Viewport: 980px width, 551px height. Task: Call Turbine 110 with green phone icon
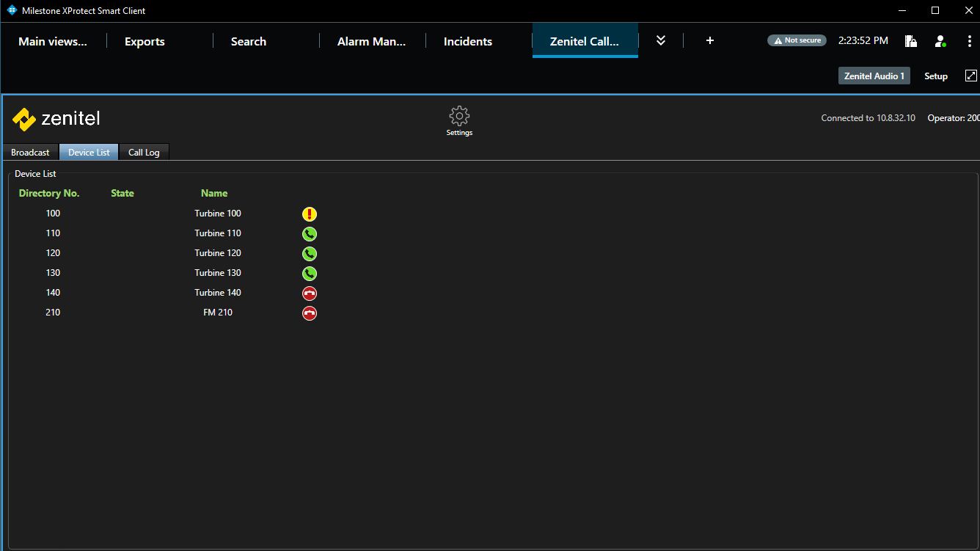click(x=310, y=234)
